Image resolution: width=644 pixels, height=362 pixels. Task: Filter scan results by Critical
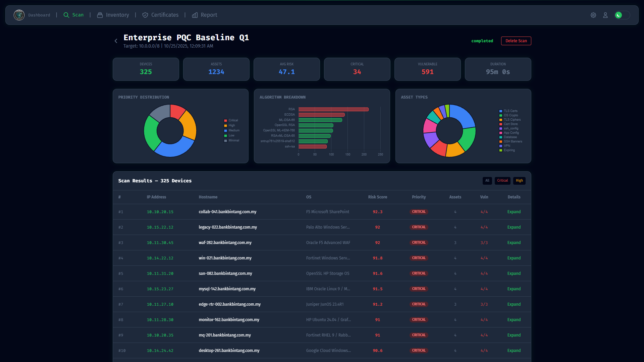point(502,181)
